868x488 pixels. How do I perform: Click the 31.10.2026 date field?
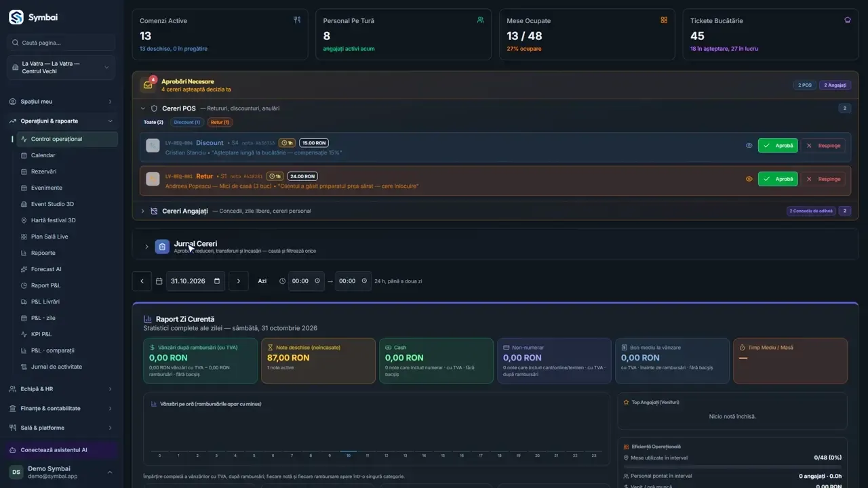coord(195,281)
